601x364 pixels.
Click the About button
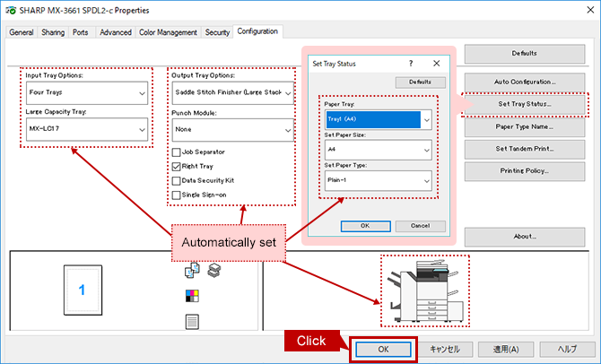click(525, 237)
